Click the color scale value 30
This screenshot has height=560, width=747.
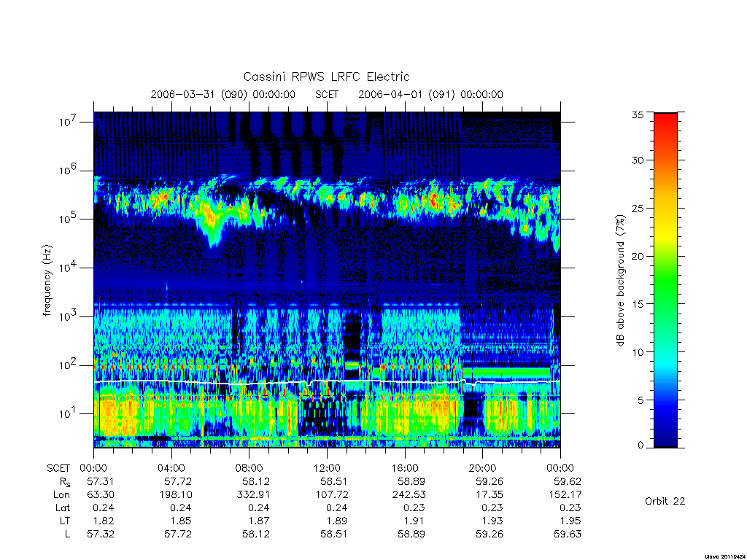point(638,160)
